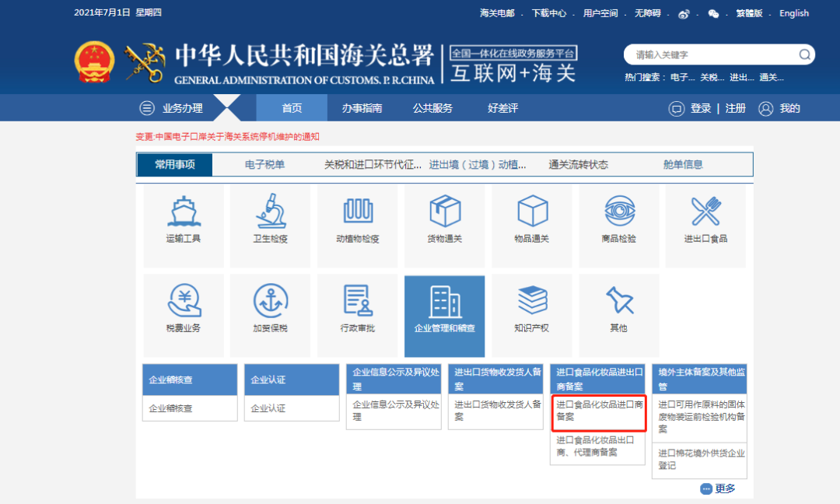
Task: Open the 办事指南 navigation menu item
Action: coord(361,107)
